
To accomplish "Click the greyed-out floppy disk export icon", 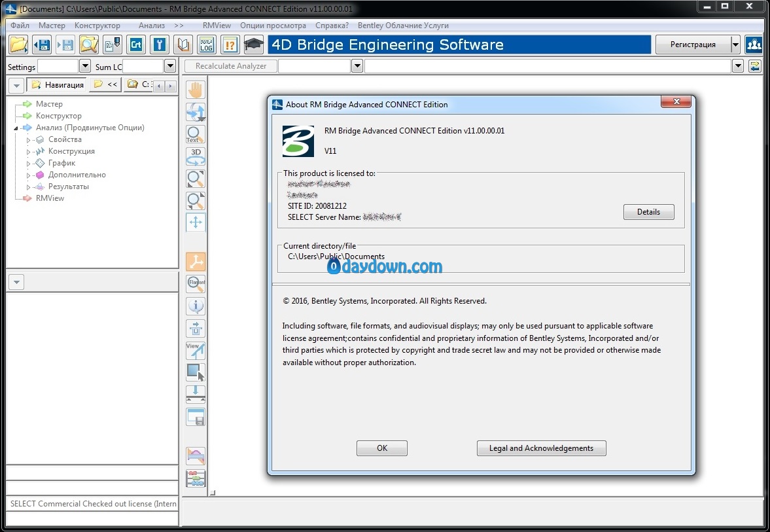I will click(x=66, y=44).
